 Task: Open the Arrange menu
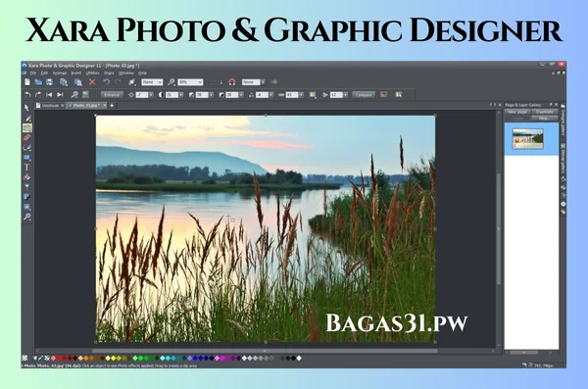59,73
